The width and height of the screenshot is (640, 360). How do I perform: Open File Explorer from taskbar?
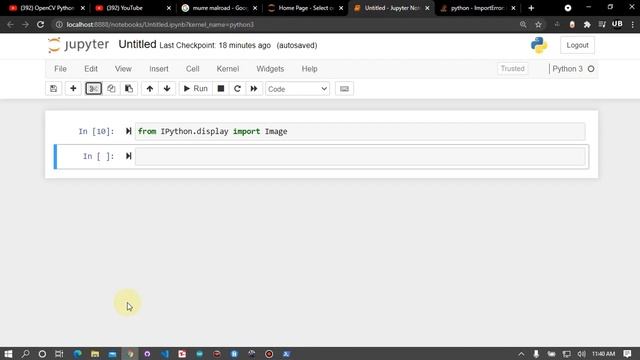[x=95, y=354]
